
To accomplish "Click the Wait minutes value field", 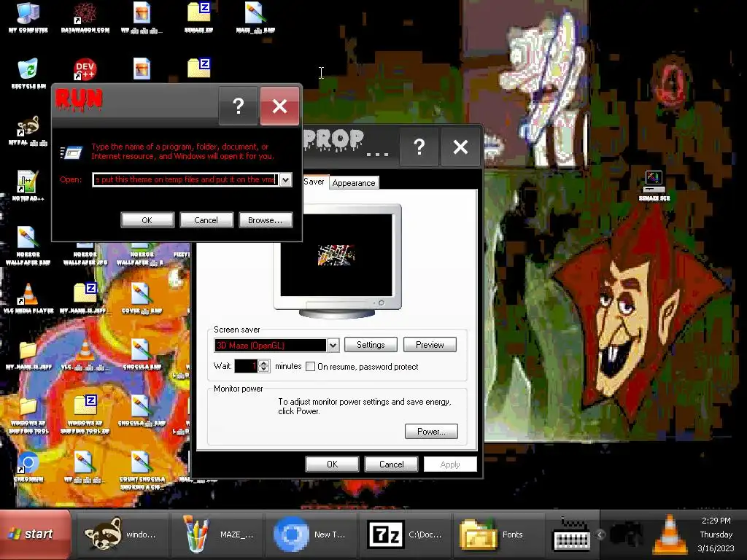I will 246,366.
